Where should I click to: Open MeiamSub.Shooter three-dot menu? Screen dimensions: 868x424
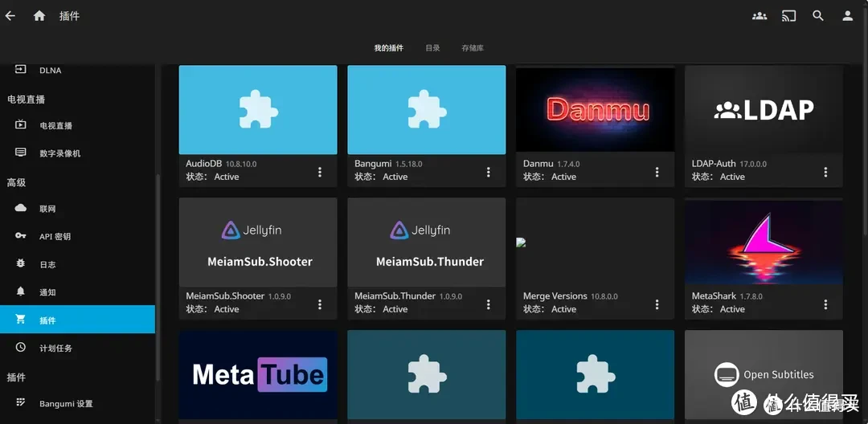coord(319,304)
